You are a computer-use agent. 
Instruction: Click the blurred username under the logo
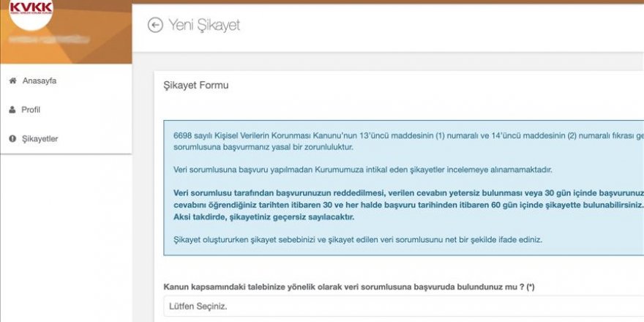click(x=42, y=40)
